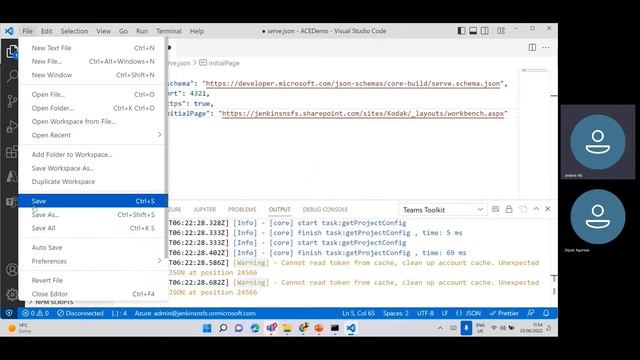This screenshot has height=360, width=640.
Task: Open File Explorer from taskbar
Action: tap(287, 328)
